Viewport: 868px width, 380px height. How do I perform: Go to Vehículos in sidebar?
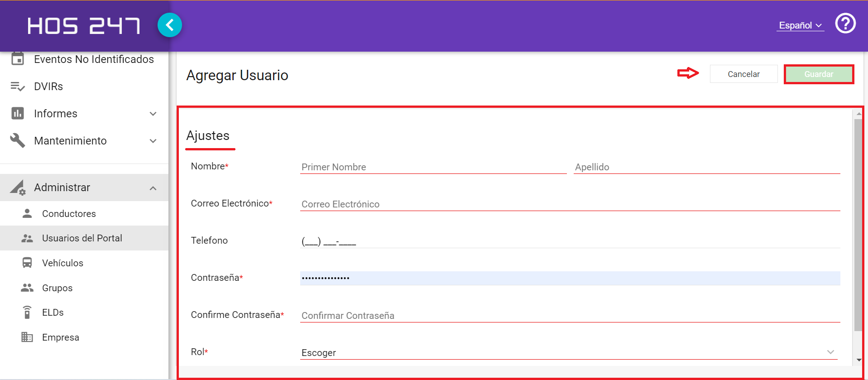pyautogui.click(x=84, y=263)
